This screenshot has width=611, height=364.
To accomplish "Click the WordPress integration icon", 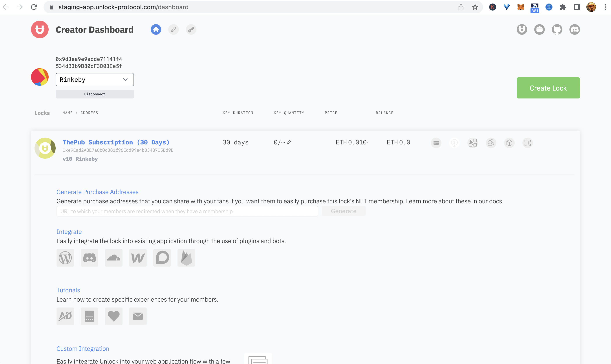I will click(65, 258).
